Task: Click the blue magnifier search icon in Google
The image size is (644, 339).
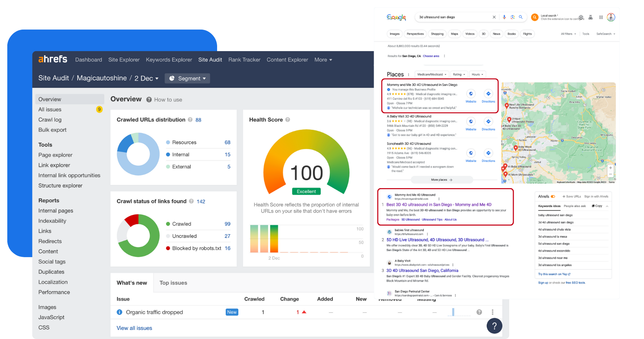Action: pos(521,17)
